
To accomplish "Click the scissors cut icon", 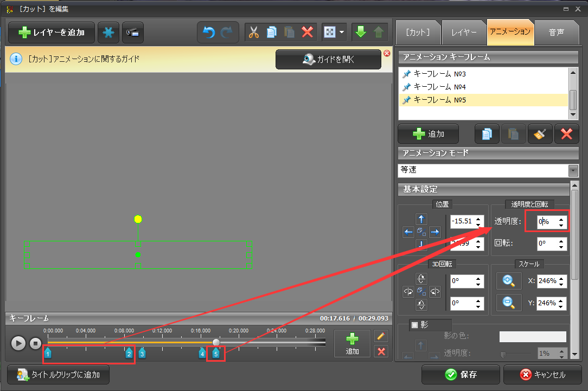I will tap(254, 33).
